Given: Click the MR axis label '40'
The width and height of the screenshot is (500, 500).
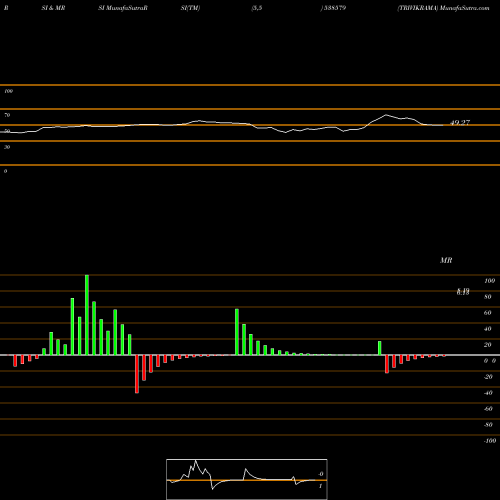Looking at the screenshot, I should pyautogui.click(x=488, y=329).
